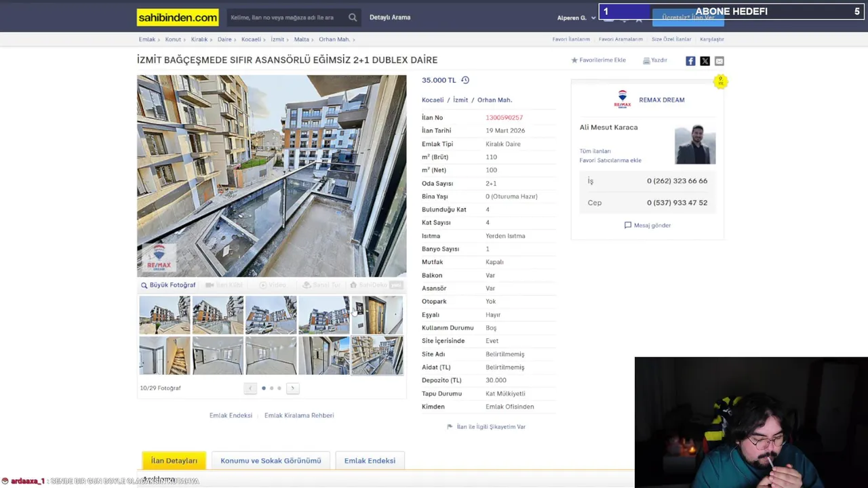The height and width of the screenshot is (488, 868).
Task: Select the entrance door thumbnail
Action: click(376, 315)
